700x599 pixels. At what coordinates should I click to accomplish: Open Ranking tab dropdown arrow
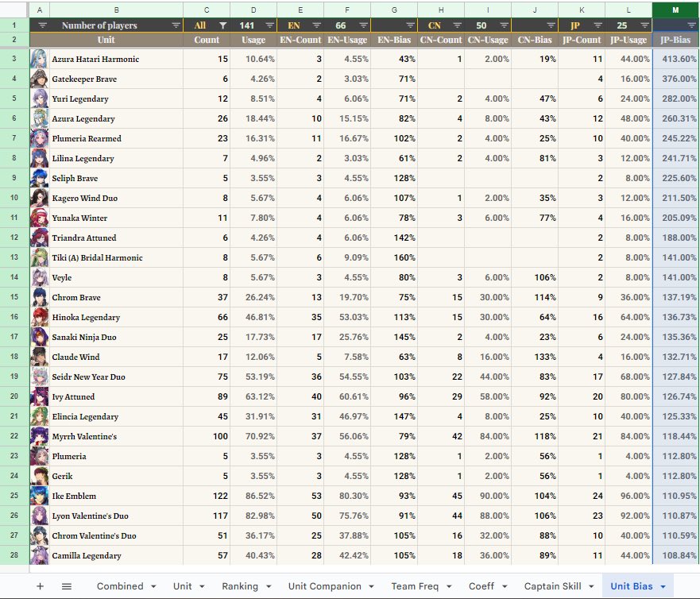pyautogui.click(x=269, y=586)
